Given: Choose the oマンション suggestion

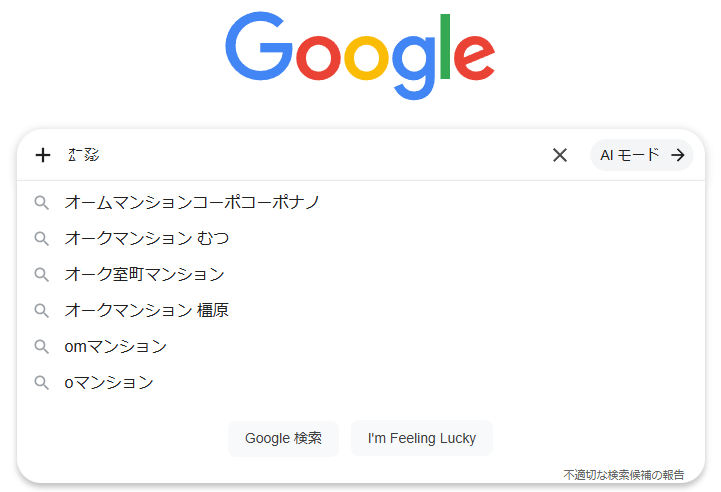Looking at the screenshot, I should (x=109, y=382).
